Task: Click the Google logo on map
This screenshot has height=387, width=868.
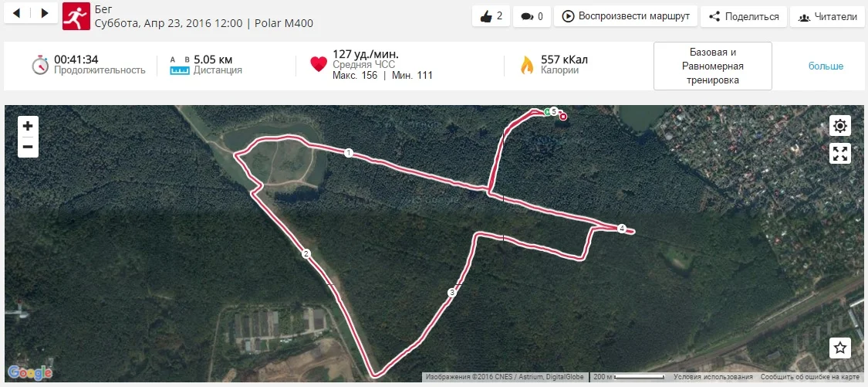Action: [30, 372]
